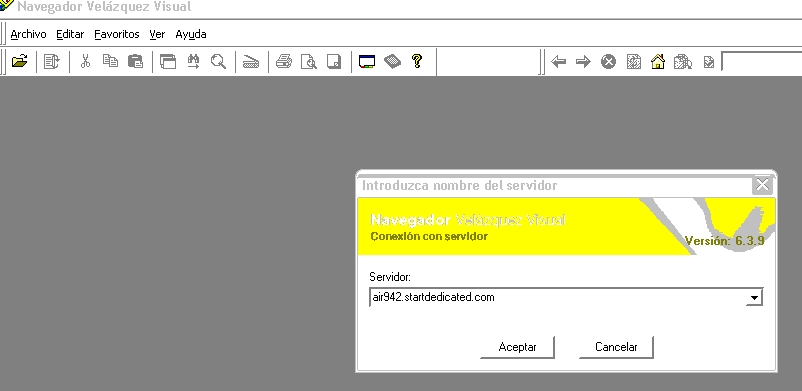Click the Cut scissors icon
This screenshot has height=391, width=802.
[85, 61]
